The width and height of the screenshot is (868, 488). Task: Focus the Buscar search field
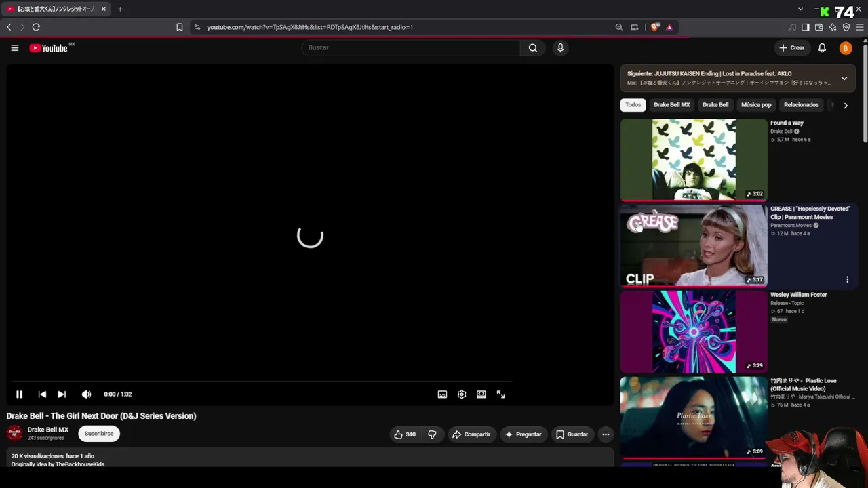411,47
